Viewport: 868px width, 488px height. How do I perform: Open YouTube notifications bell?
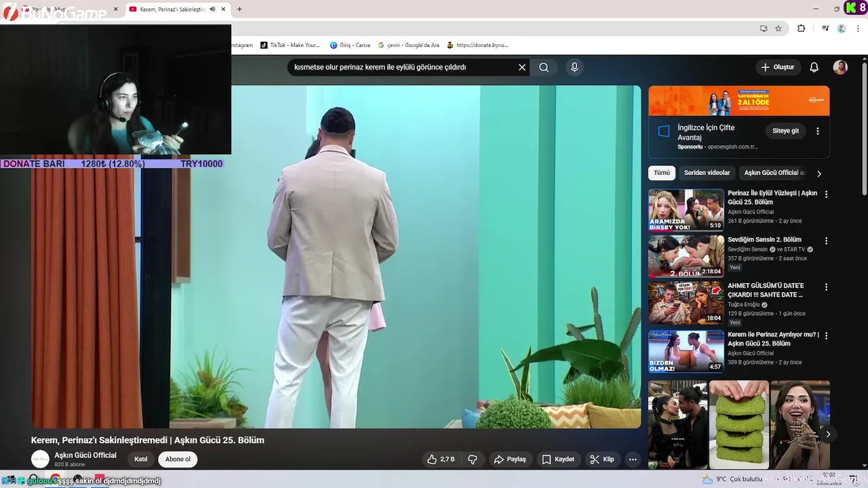pyautogui.click(x=814, y=67)
